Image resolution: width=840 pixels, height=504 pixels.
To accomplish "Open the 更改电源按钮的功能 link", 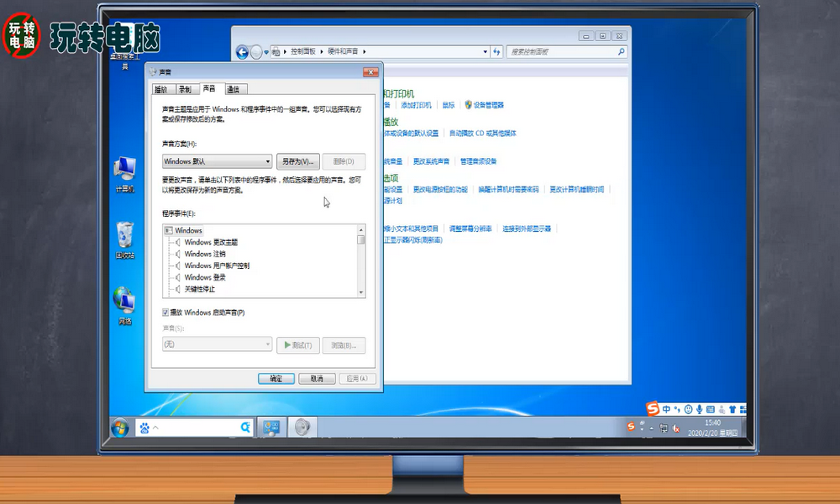I will [x=440, y=190].
